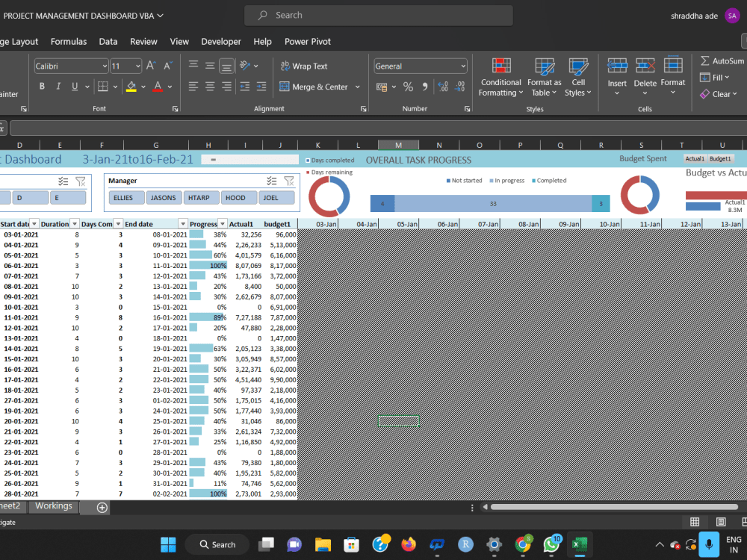Toggle Underline formatting
Image resolution: width=747 pixels, height=560 pixels.
(x=75, y=86)
